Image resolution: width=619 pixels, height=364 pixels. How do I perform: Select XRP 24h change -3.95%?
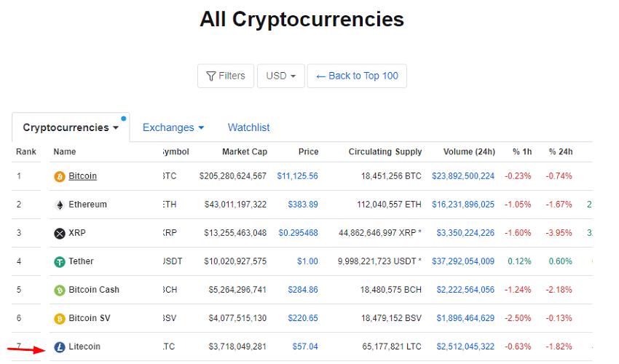[559, 233]
